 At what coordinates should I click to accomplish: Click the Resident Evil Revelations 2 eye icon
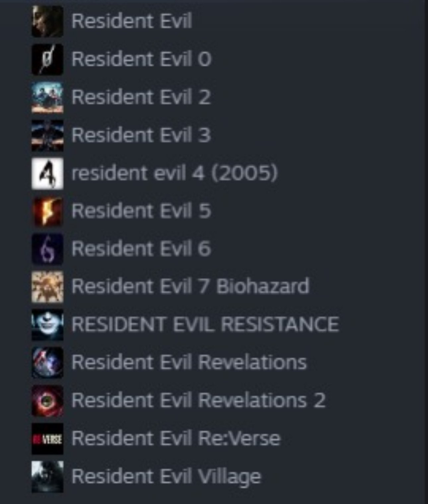click(47, 401)
